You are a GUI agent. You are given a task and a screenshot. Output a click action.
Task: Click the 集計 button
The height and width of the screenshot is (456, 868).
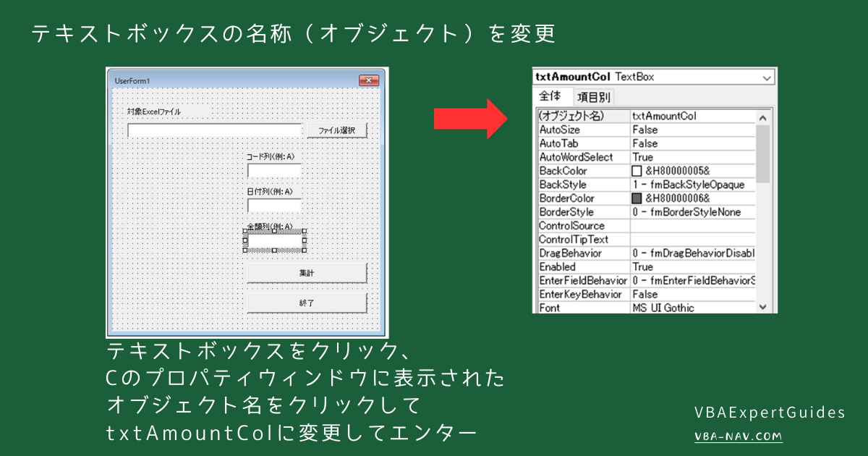tap(307, 273)
